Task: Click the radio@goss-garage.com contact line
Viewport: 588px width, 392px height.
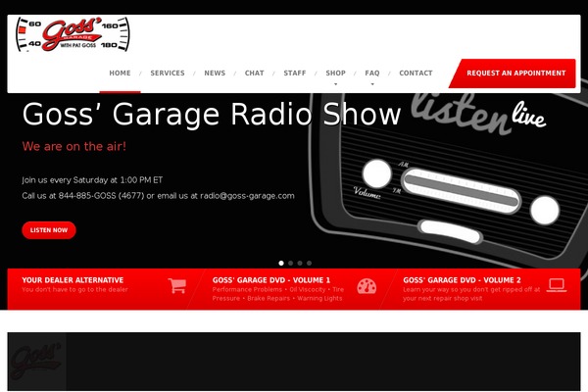Action: click(x=158, y=196)
